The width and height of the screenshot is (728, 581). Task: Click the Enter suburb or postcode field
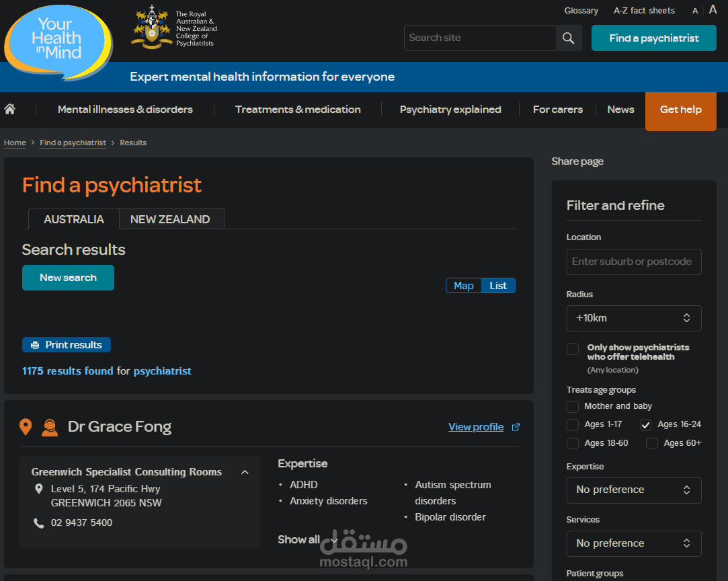point(634,262)
